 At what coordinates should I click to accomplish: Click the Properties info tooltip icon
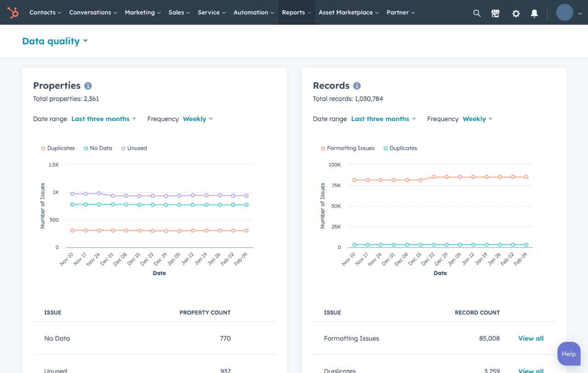pos(89,85)
